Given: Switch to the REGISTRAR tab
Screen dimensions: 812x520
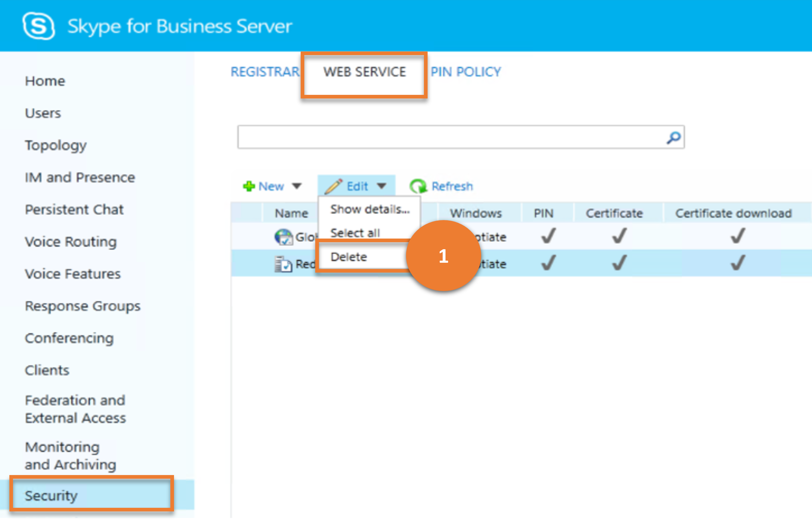Looking at the screenshot, I should [265, 72].
